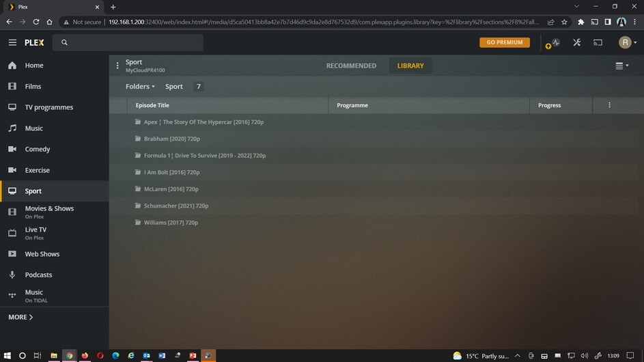Switch to RECOMMENDED tab
The width and height of the screenshot is (644, 362).
tap(351, 66)
